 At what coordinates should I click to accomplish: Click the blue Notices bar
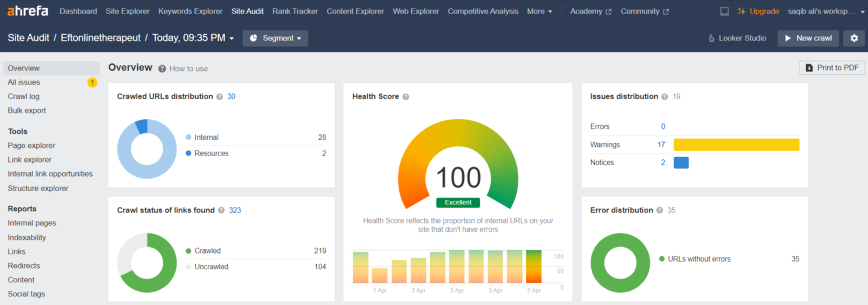(x=681, y=163)
